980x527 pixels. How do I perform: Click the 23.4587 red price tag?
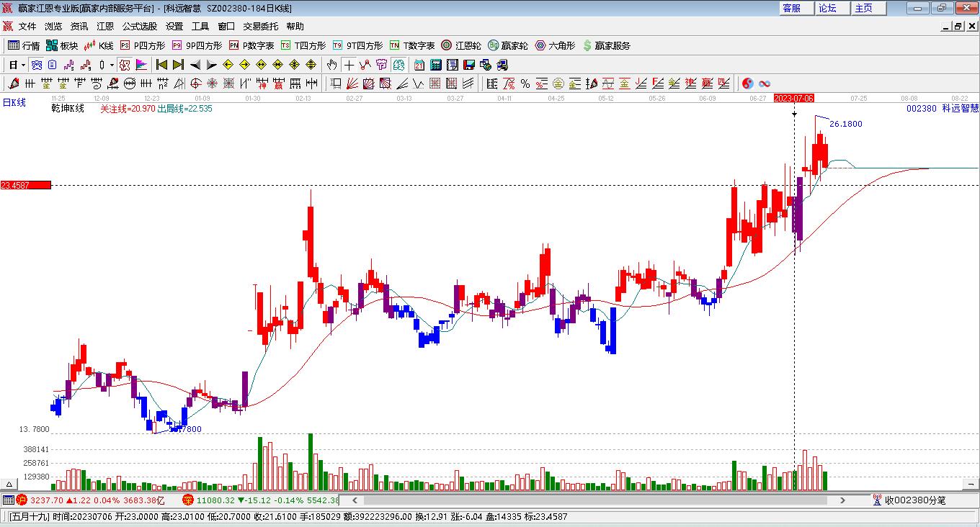click(25, 185)
